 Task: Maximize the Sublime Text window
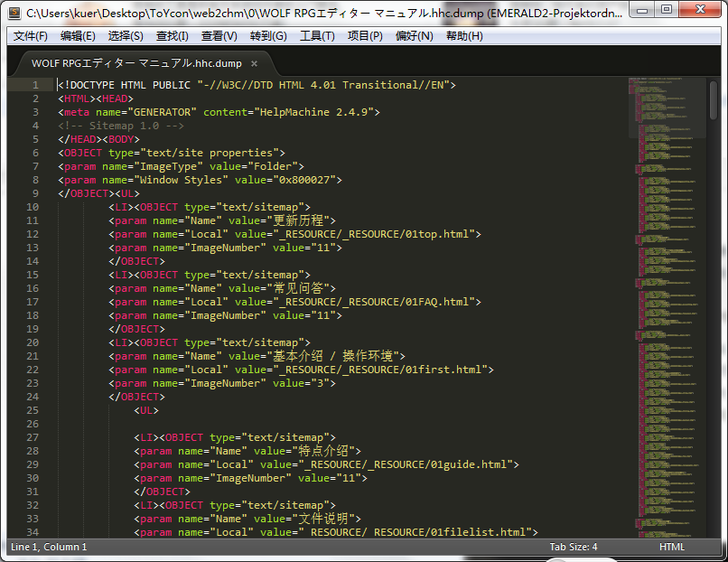[x=667, y=10]
